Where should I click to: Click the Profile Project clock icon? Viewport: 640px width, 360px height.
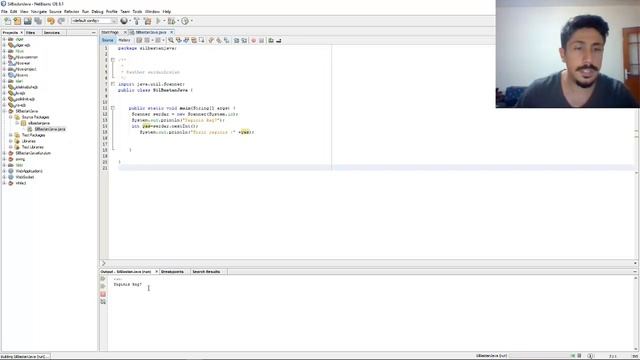185,21
